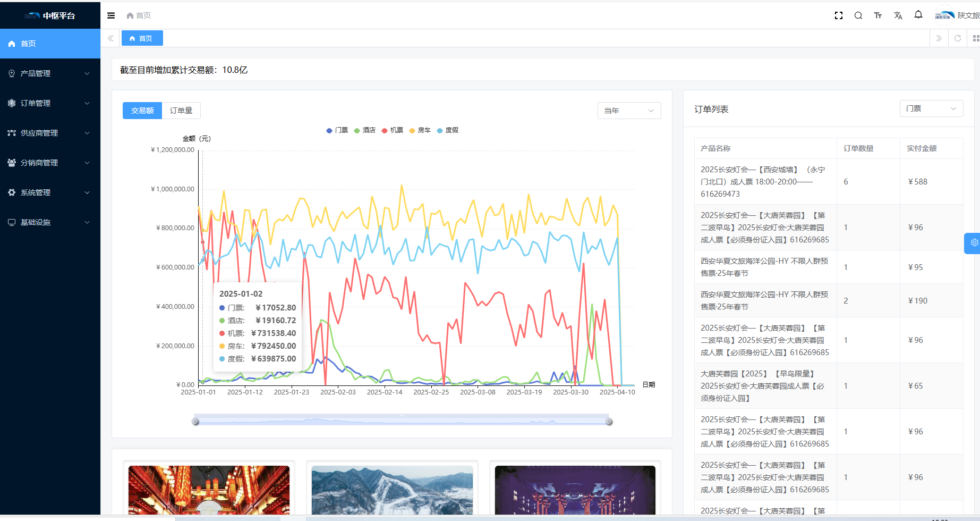This screenshot has width=980, height=521.
Task: Click left handle of chart zoom slider
Action: [195, 422]
